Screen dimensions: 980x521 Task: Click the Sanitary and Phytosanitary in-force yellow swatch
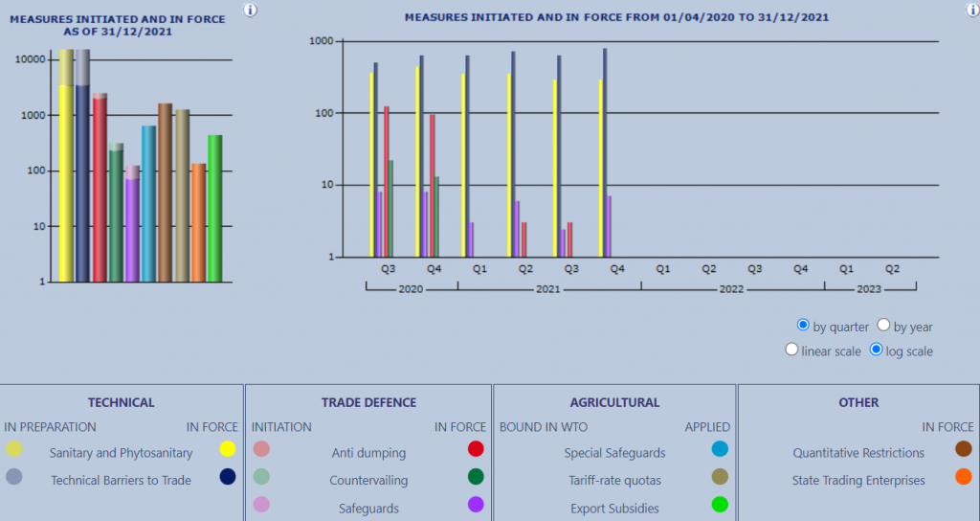pos(228,449)
